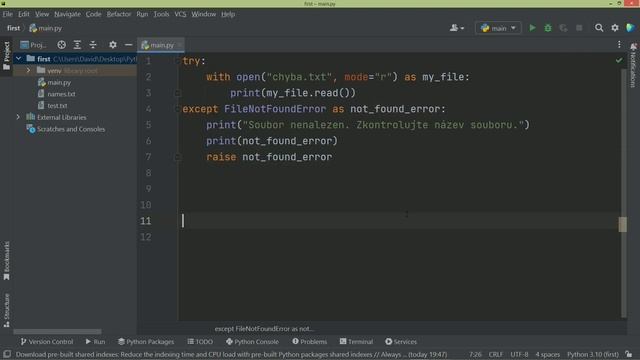Open Project panel options gear
This screenshot has height=360, width=640.
tap(113, 45)
